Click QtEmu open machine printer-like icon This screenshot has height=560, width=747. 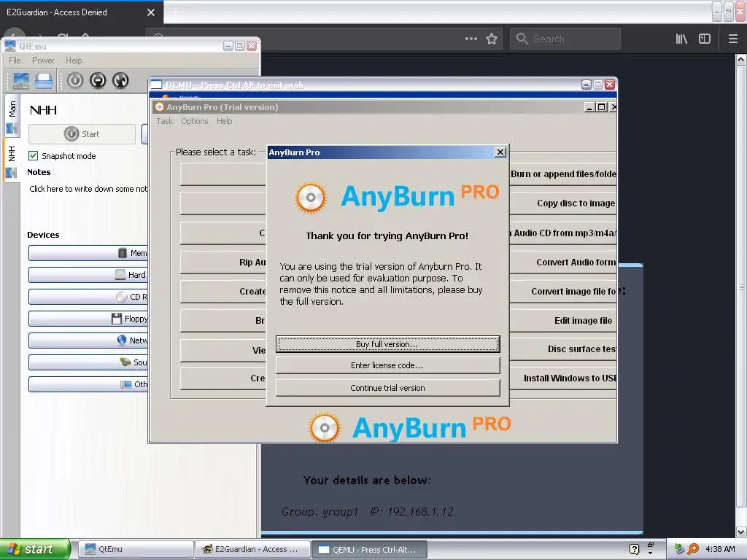[43, 81]
